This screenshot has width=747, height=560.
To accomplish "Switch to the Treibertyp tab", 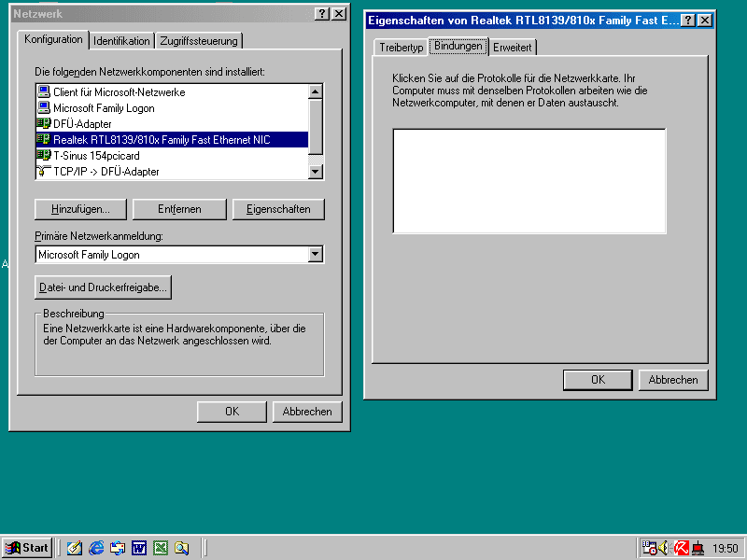I will (402, 48).
